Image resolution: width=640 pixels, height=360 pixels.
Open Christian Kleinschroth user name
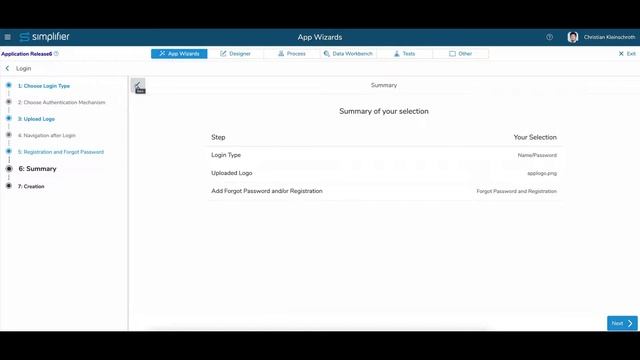point(609,37)
